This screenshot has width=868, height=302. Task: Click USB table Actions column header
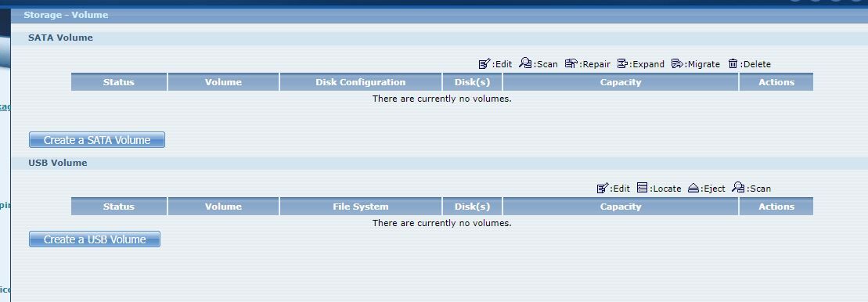pos(776,207)
